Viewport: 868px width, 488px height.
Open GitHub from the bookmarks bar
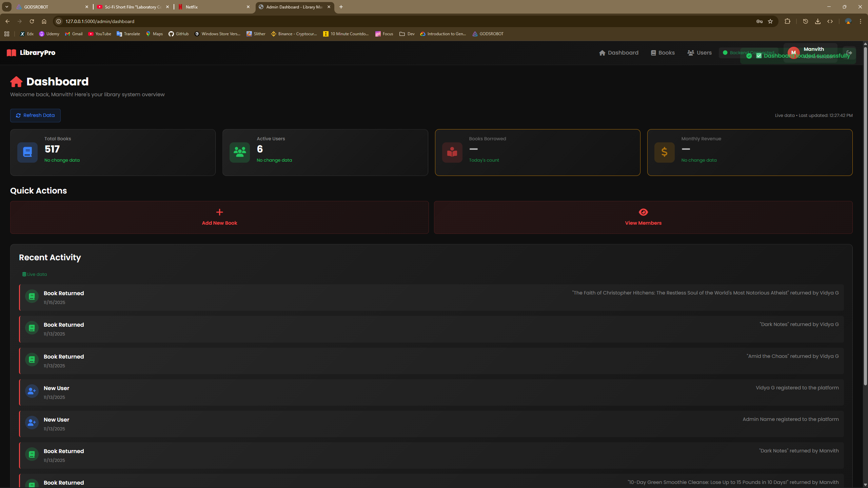179,34
